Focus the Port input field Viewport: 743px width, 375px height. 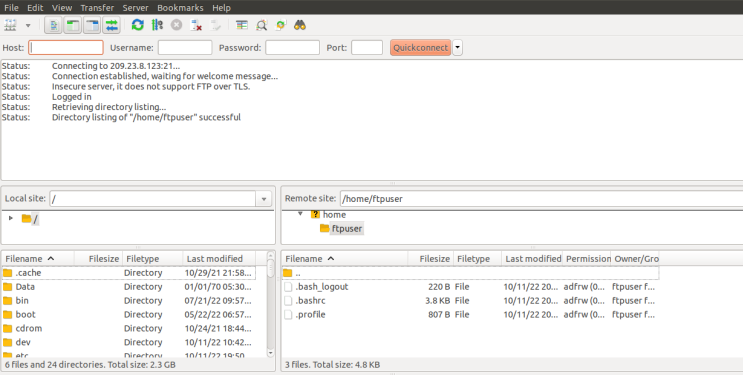pos(367,47)
